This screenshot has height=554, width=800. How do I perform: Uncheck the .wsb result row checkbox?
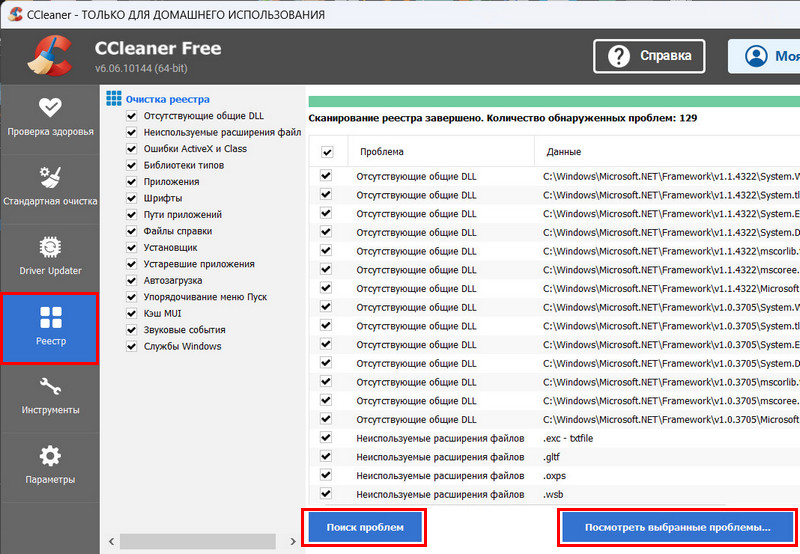pos(326,494)
